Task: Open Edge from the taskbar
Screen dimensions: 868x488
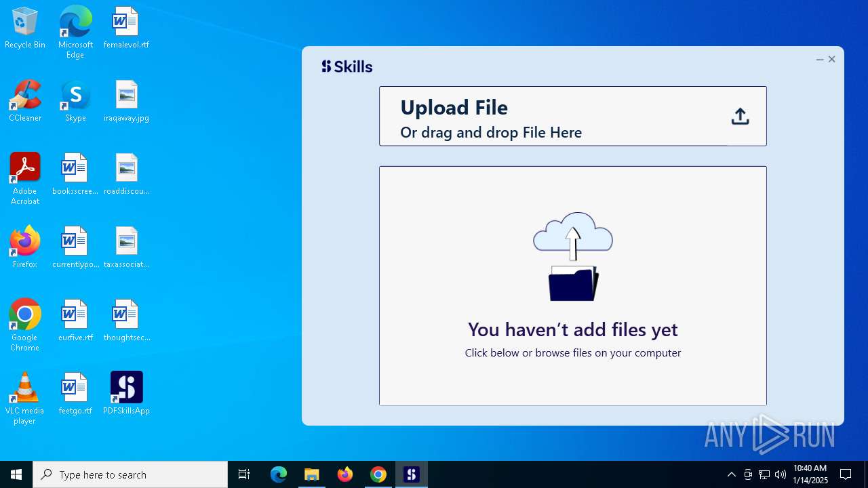Action: [279, 474]
